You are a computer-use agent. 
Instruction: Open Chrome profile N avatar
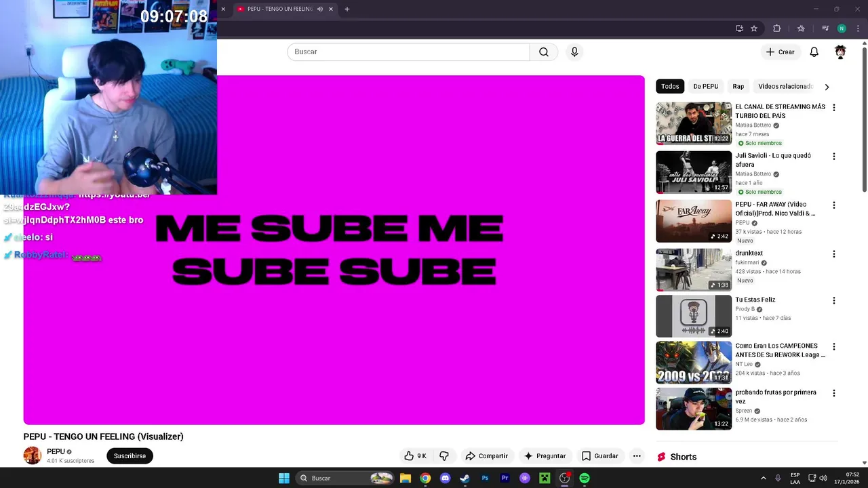pyautogui.click(x=842, y=28)
